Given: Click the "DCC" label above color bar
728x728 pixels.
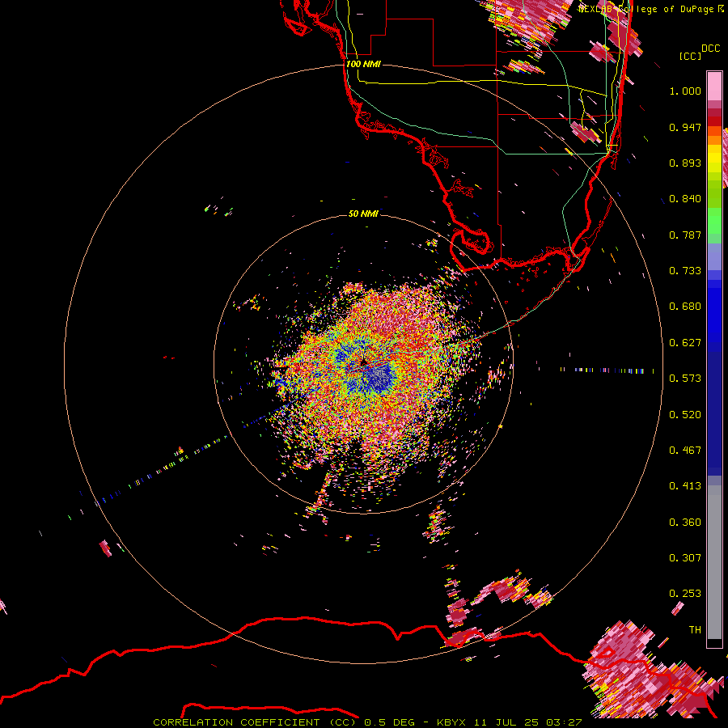Looking at the screenshot, I should pyautogui.click(x=711, y=49).
